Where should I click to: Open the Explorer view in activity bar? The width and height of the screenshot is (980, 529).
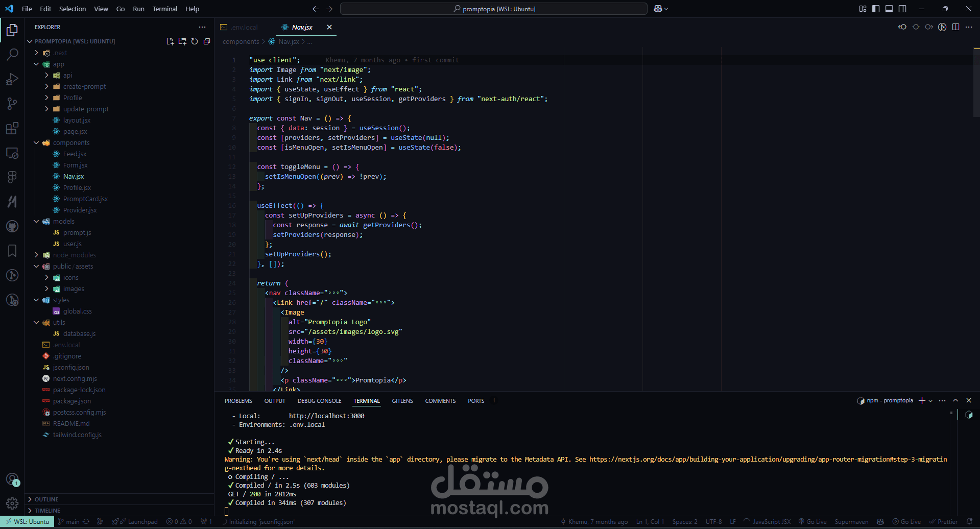12,30
